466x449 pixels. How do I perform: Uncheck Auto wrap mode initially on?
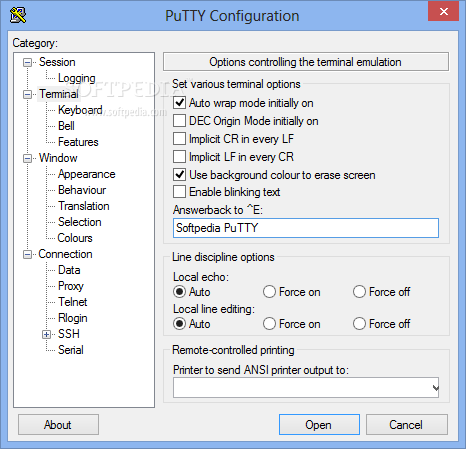click(x=179, y=103)
